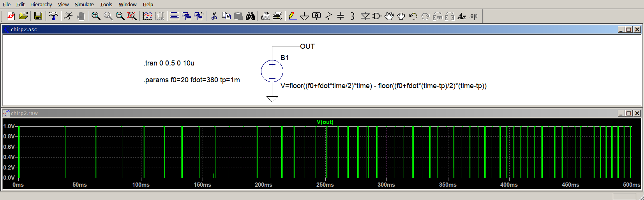Open the View menu
This screenshot has height=200, width=644.
pyautogui.click(x=64, y=4)
